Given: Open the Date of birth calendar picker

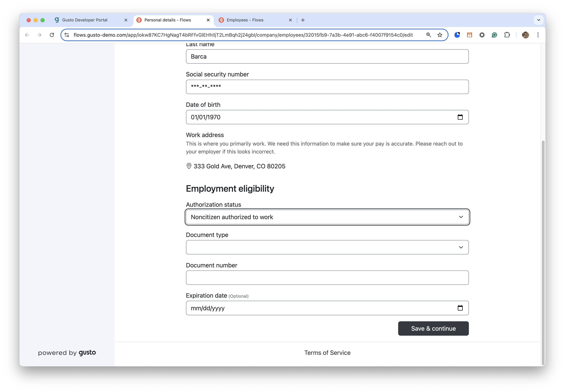Looking at the screenshot, I should [x=460, y=117].
